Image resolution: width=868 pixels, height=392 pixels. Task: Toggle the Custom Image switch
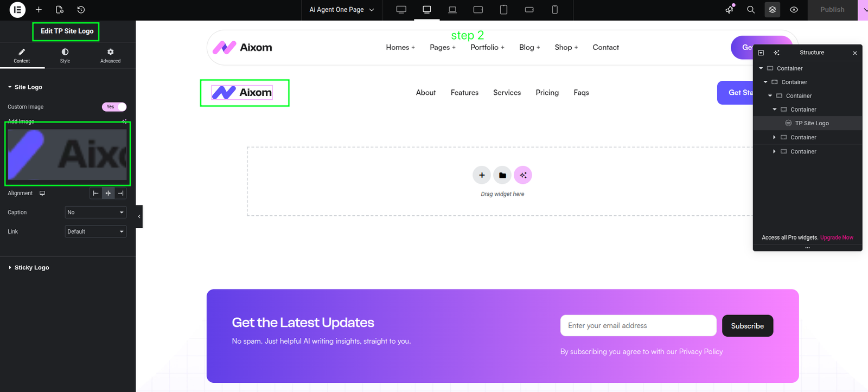(114, 107)
